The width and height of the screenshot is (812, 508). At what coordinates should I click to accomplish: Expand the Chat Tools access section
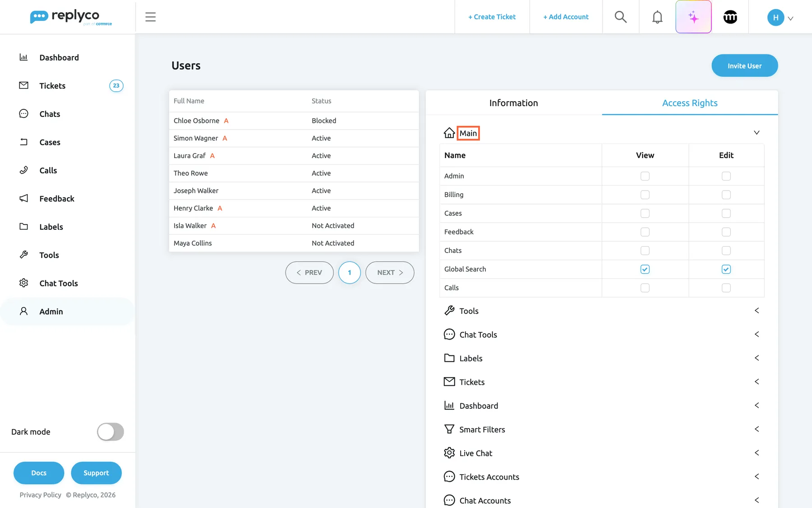(x=757, y=334)
